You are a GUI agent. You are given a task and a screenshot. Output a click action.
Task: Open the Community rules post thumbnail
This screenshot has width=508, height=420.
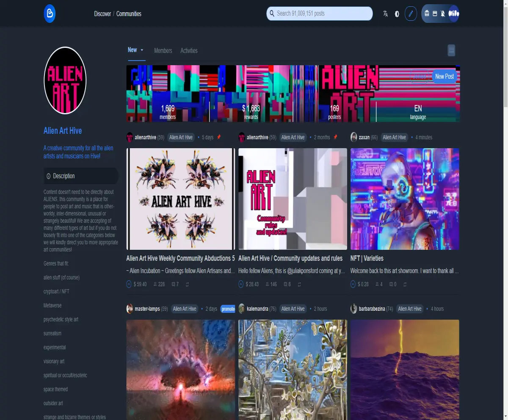pos(293,199)
